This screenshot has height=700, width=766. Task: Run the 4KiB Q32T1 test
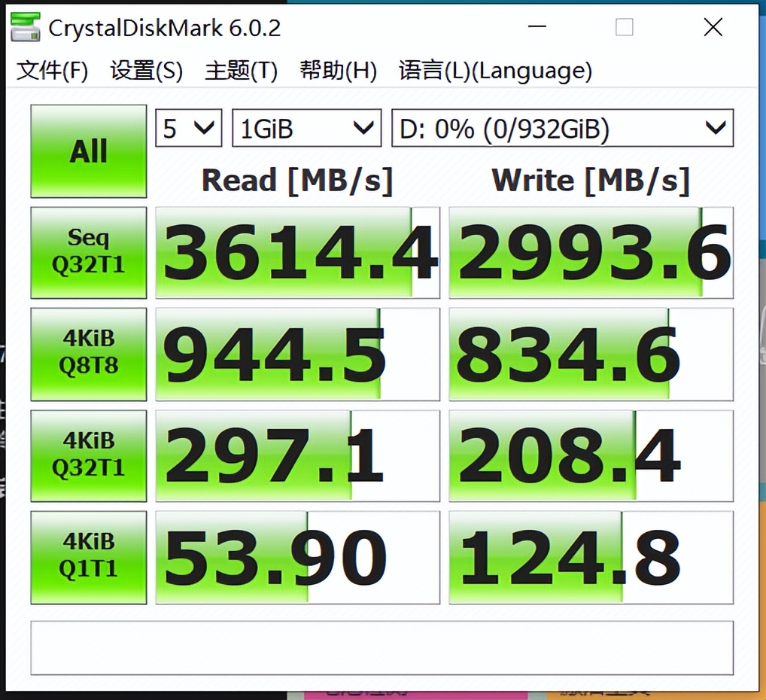(x=89, y=455)
